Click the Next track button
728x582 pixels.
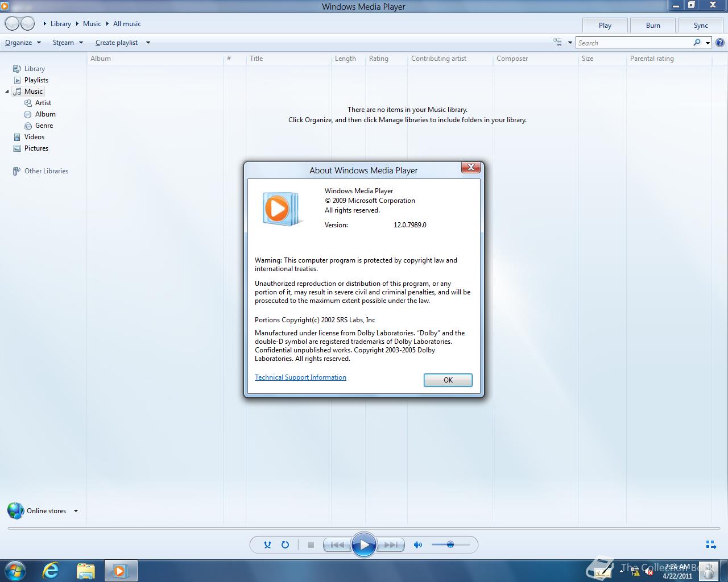391,544
